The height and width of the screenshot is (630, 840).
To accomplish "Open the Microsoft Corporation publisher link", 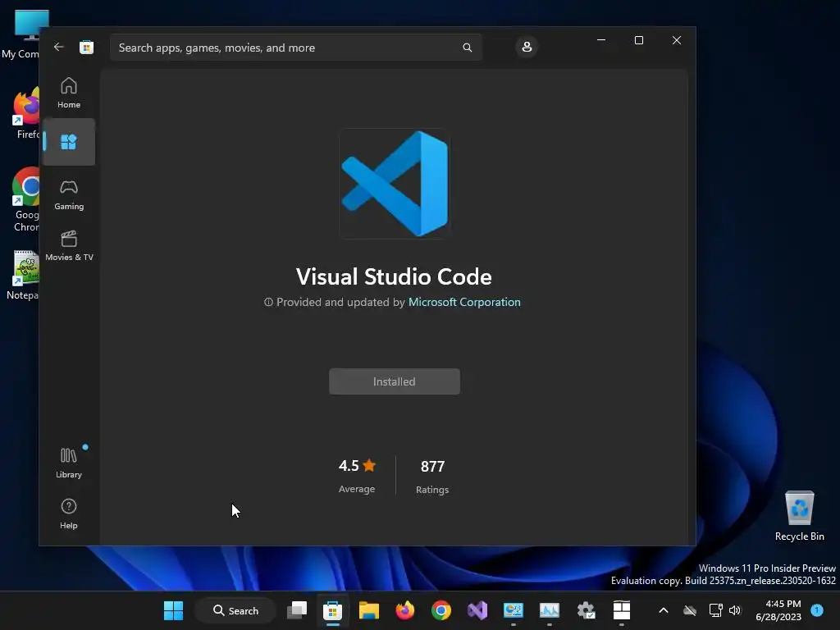I will point(464,302).
